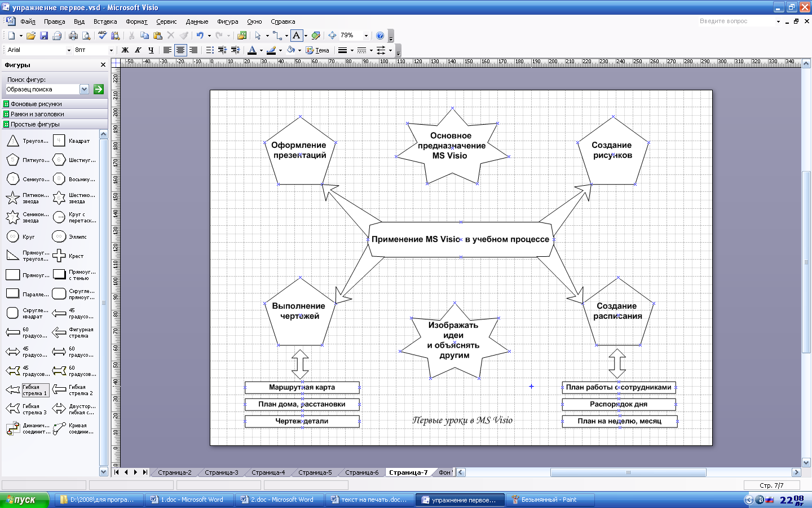The width and height of the screenshot is (812, 508).
Task: Select the Pointer tool
Action: (258, 36)
